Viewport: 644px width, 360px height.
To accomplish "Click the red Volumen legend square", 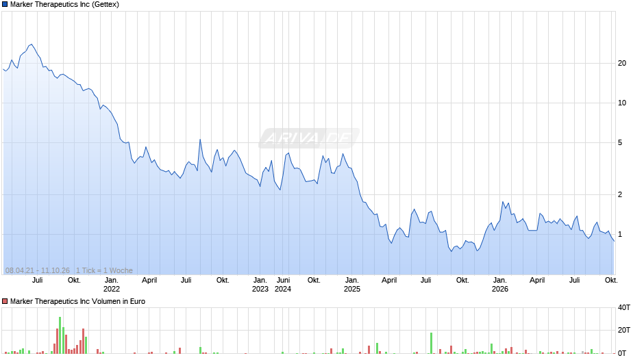I will coord(5,301).
